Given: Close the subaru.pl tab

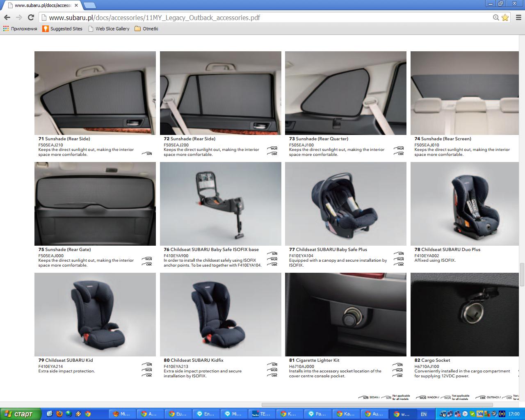Looking at the screenshot, I should click(76, 5).
